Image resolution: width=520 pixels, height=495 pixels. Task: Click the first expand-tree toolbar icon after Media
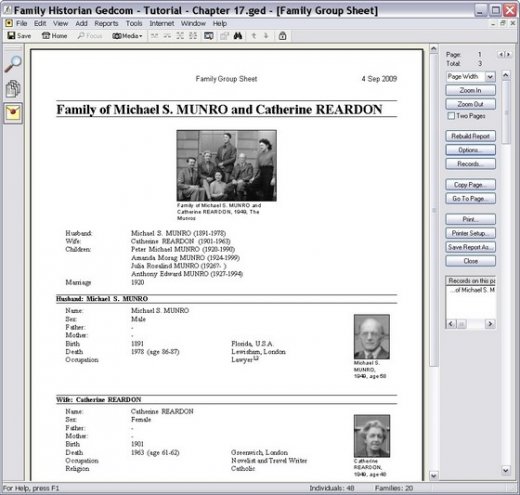(154, 36)
